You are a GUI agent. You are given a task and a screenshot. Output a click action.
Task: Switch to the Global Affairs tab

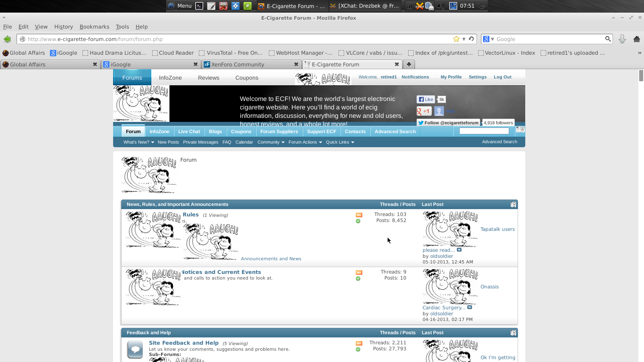(x=50, y=64)
